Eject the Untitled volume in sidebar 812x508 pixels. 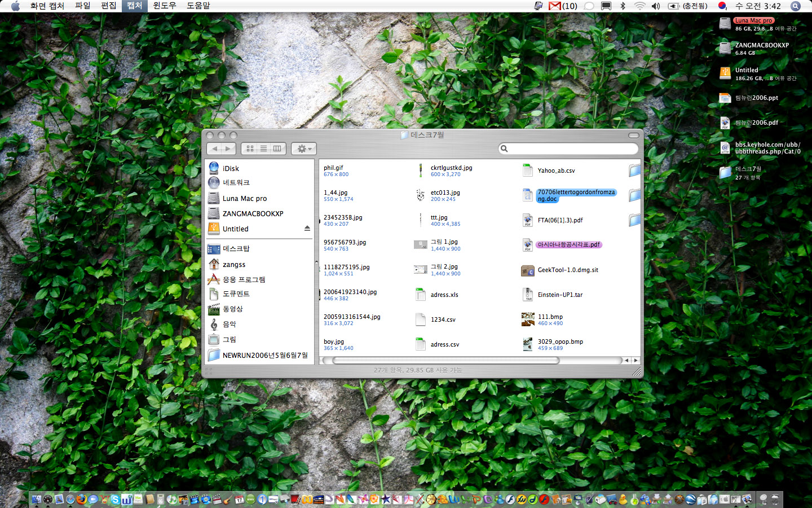pos(307,229)
